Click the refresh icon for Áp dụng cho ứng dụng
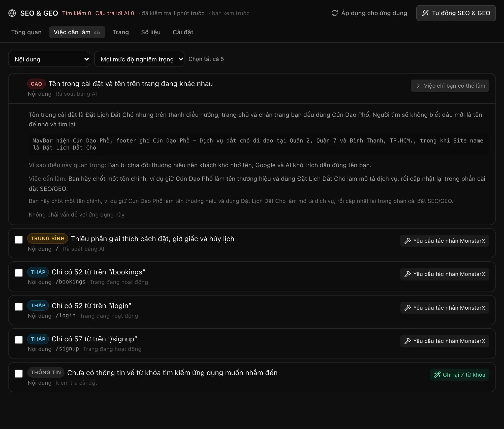 coord(334,13)
